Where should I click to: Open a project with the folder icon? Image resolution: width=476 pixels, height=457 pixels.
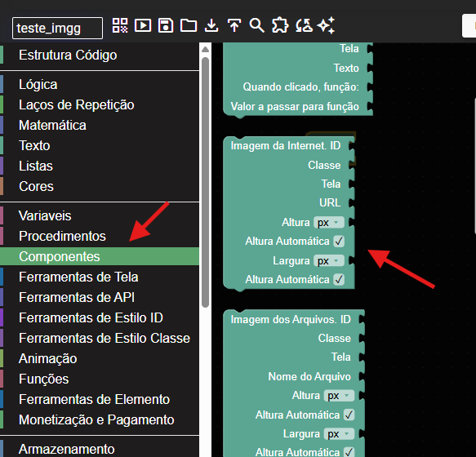tap(189, 25)
